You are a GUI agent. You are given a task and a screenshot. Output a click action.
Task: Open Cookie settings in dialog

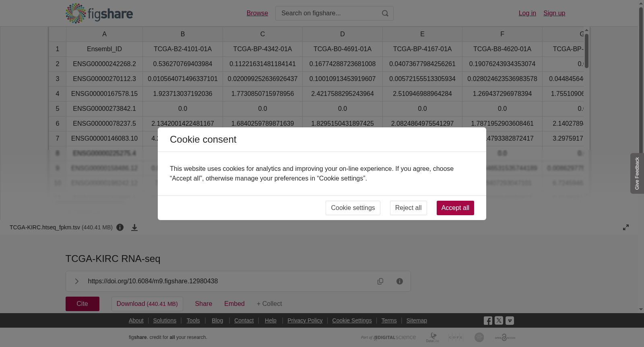pyautogui.click(x=353, y=208)
